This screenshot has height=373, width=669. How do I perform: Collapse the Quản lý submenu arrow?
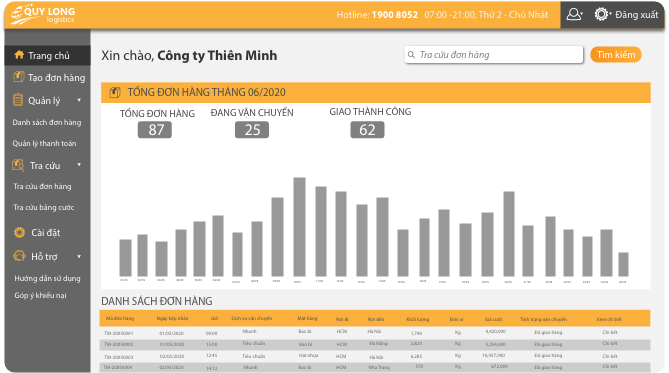pos(79,100)
